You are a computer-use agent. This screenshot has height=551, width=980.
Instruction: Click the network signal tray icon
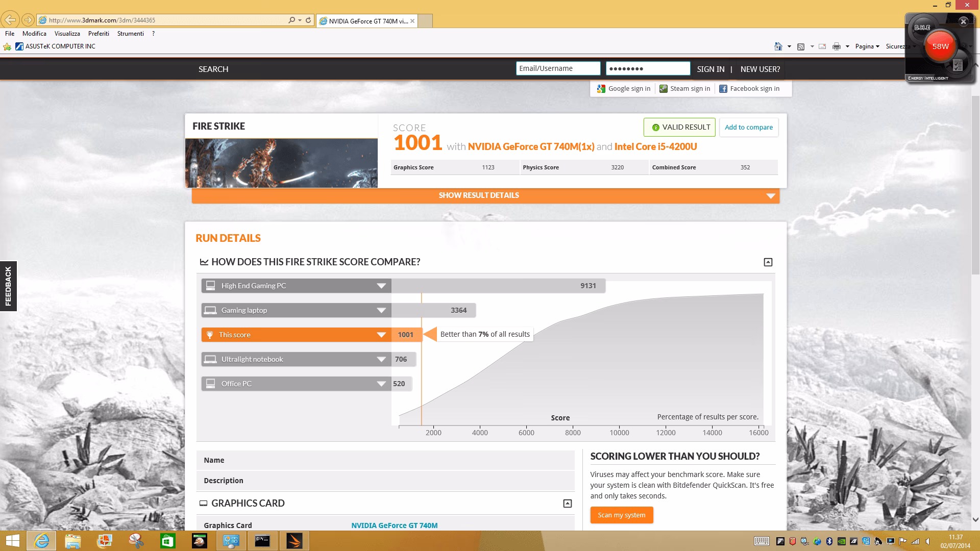(x=915, y=541)
